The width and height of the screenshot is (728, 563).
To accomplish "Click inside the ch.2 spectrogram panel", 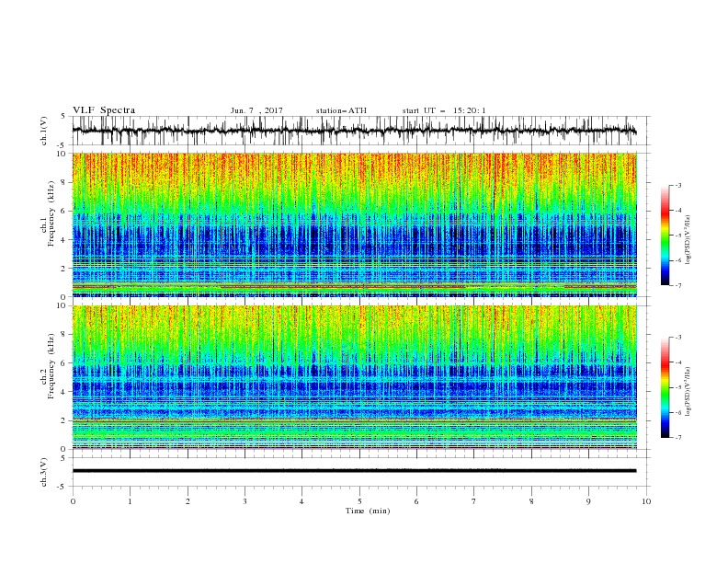I will (x=354, y=377).
